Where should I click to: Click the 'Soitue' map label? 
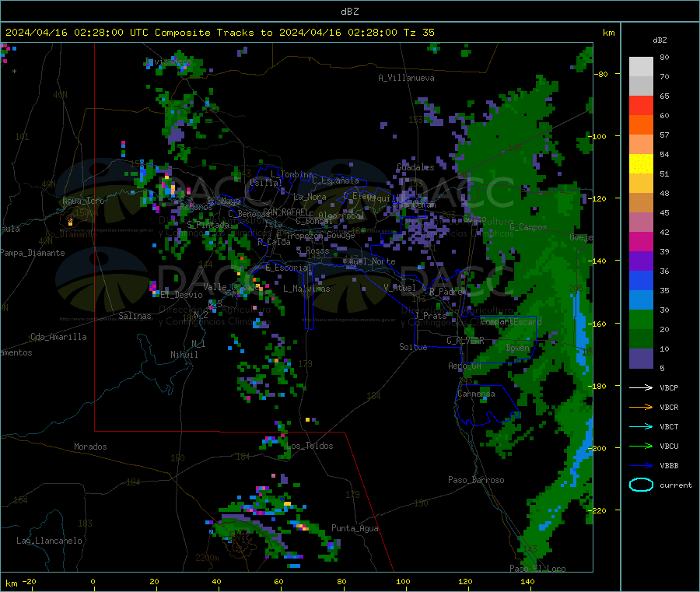[413, 347]
